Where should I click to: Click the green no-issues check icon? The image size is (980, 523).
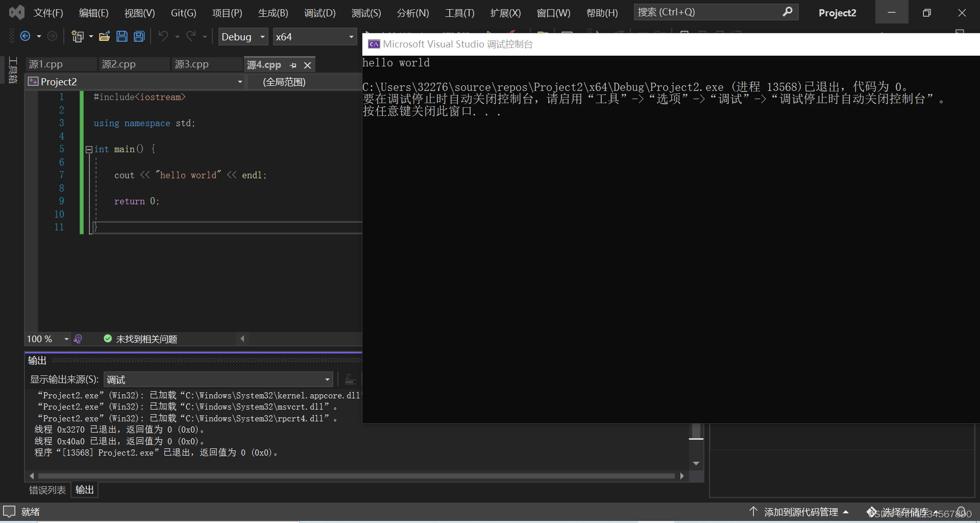[x=108, y=339]
